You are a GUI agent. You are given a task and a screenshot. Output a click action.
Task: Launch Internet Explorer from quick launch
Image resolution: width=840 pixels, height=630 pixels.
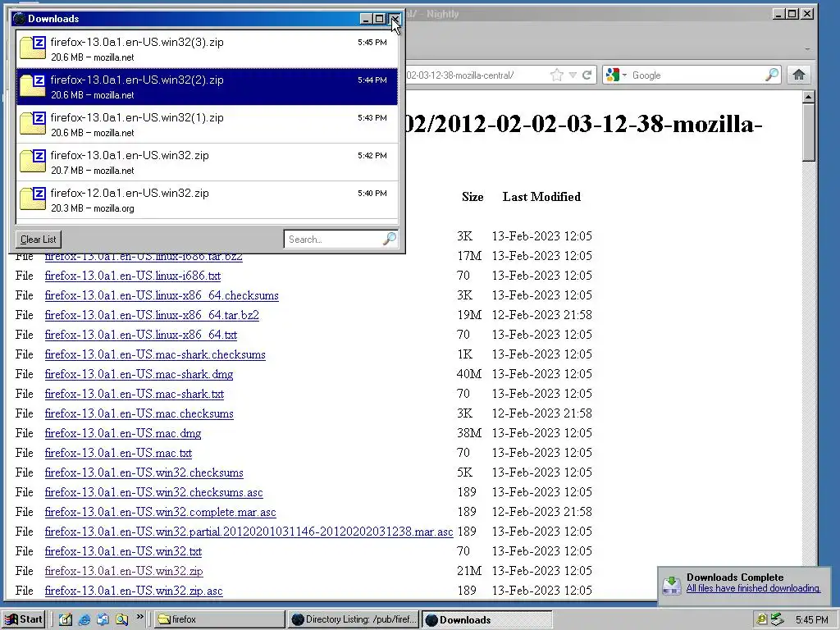pyautogui.click(x=84, y=619)
